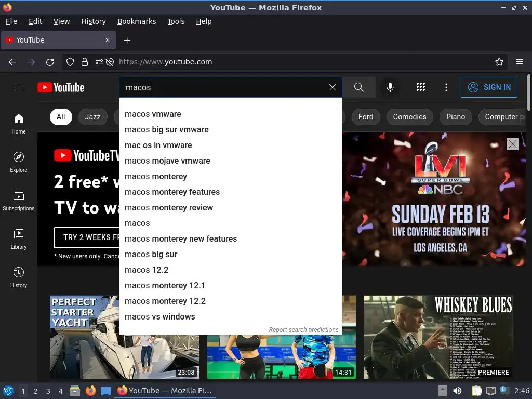Select the Jazz filter chip
532x399 pixels.
point(92,117)
